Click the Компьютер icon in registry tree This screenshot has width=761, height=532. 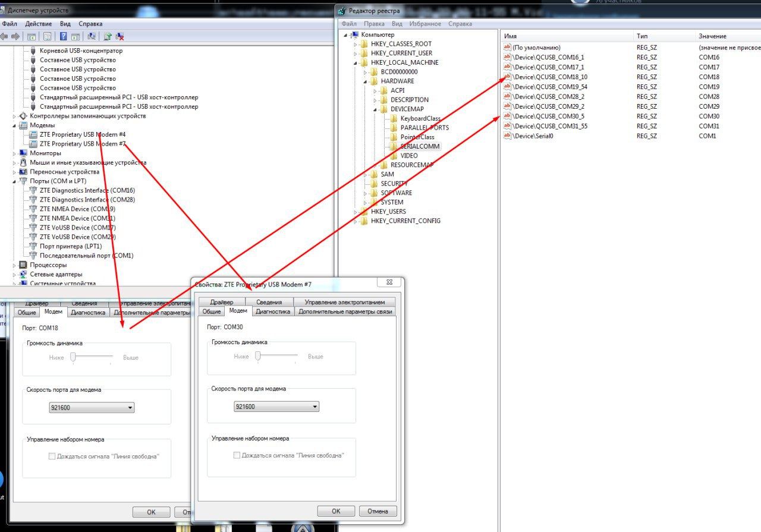click(x=355, y=34)
